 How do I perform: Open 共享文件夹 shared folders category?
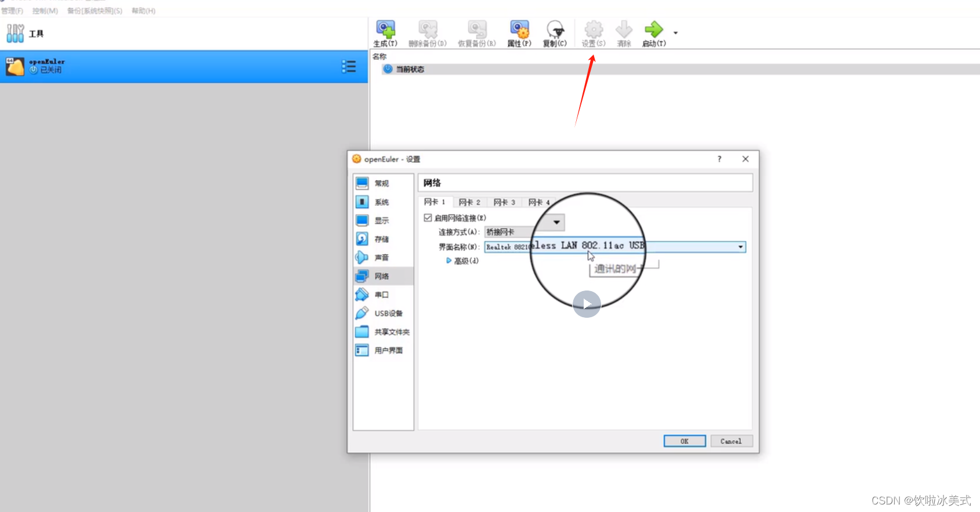point(384,332)
